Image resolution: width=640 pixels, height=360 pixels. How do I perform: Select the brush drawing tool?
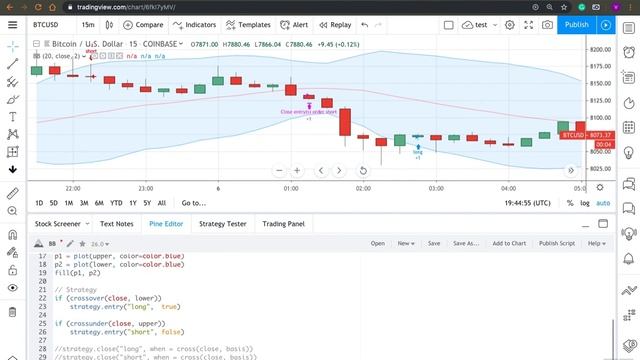tap(13, 99)
